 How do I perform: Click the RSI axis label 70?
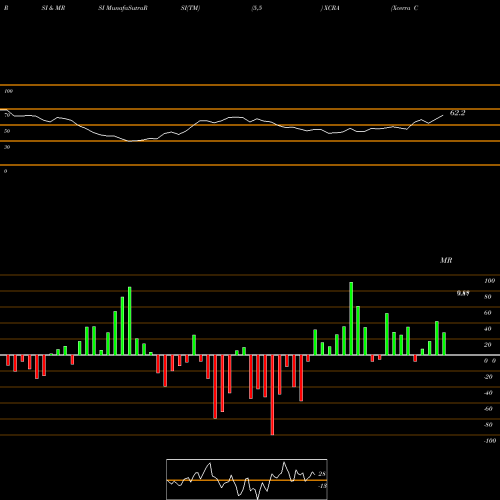(7, 115)
